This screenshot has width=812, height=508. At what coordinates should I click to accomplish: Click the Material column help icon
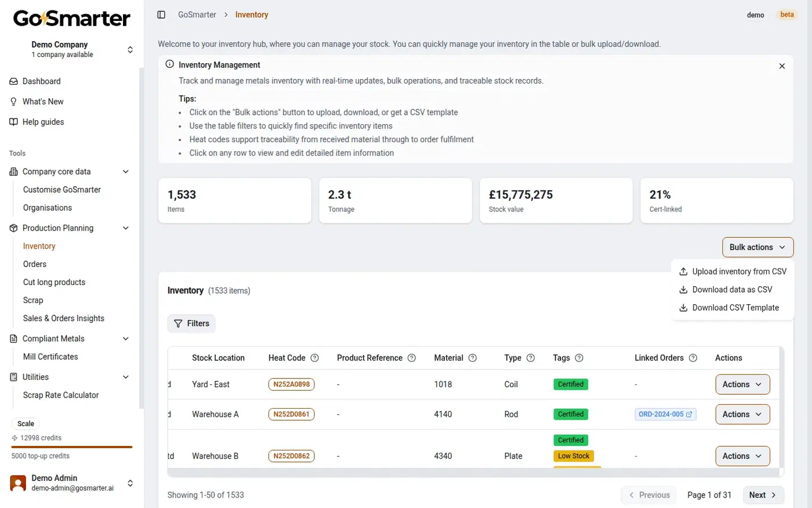click(473, 358)
